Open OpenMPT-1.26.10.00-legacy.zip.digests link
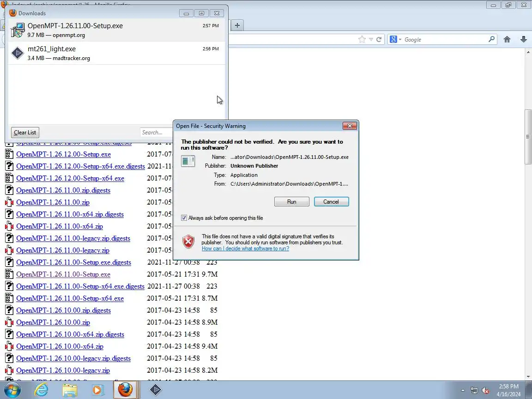 (x=73, y=359)
